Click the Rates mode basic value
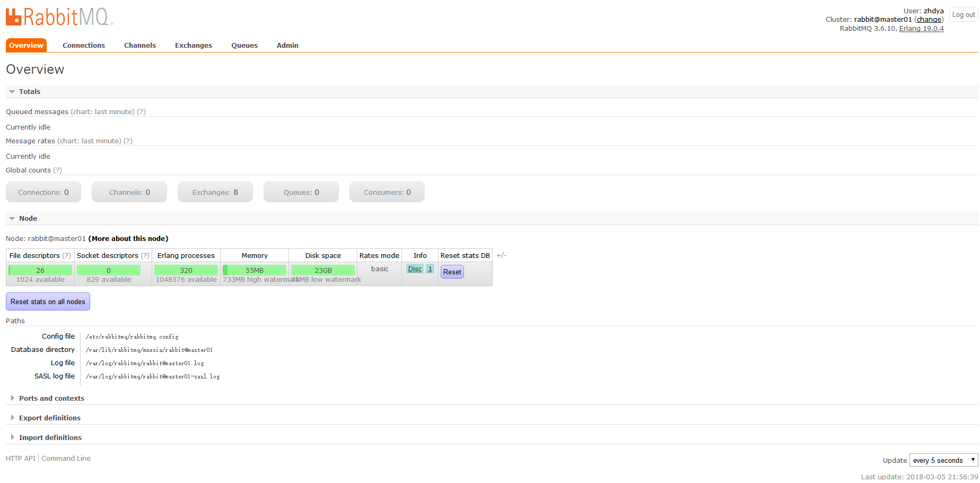This screenshot has height=483, width=980. point(380,269)
